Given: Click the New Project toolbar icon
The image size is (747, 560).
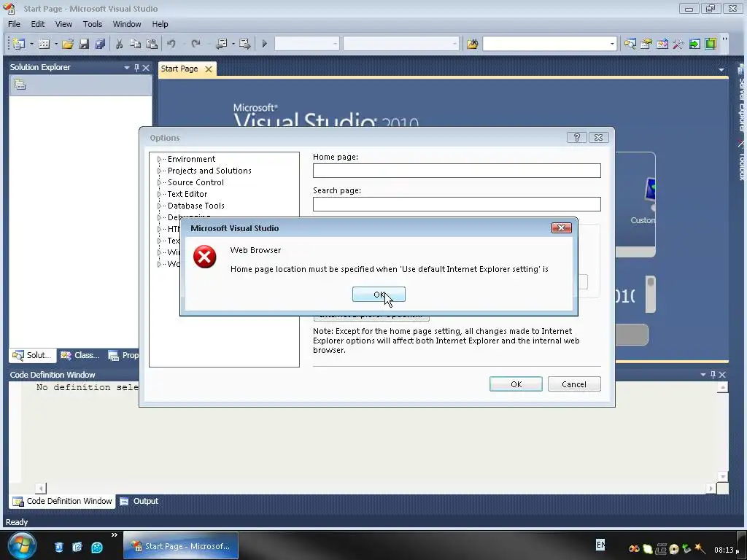Looking at the screenshot, I should point(19,44).
